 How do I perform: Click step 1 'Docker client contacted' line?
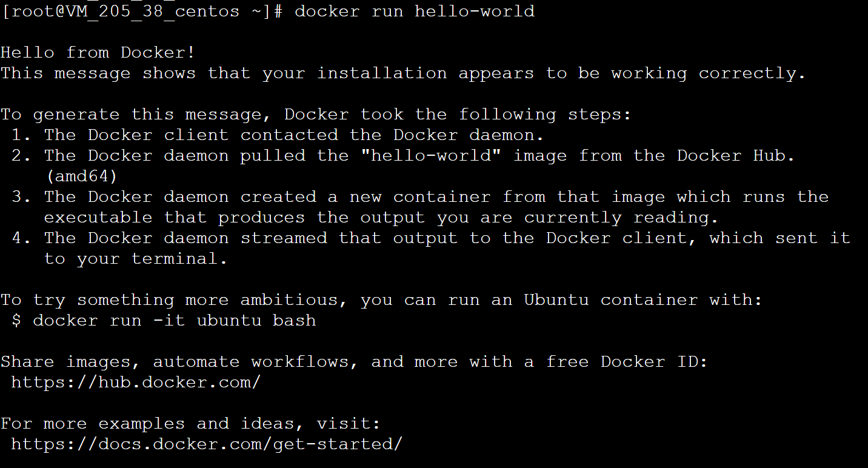(278, 135)
